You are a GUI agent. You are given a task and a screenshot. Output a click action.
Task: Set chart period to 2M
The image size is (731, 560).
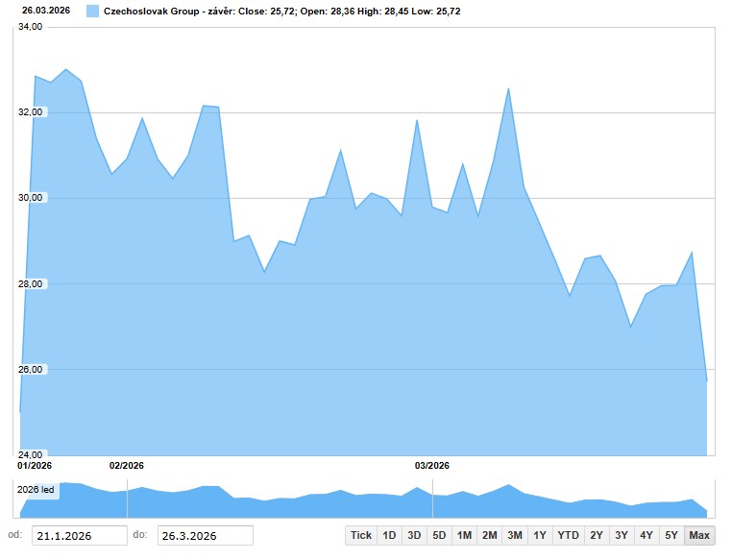489,535
